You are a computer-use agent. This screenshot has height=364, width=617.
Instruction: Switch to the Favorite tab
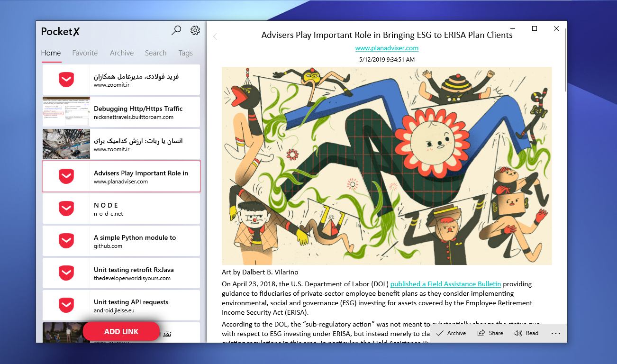tap(85, 53)
